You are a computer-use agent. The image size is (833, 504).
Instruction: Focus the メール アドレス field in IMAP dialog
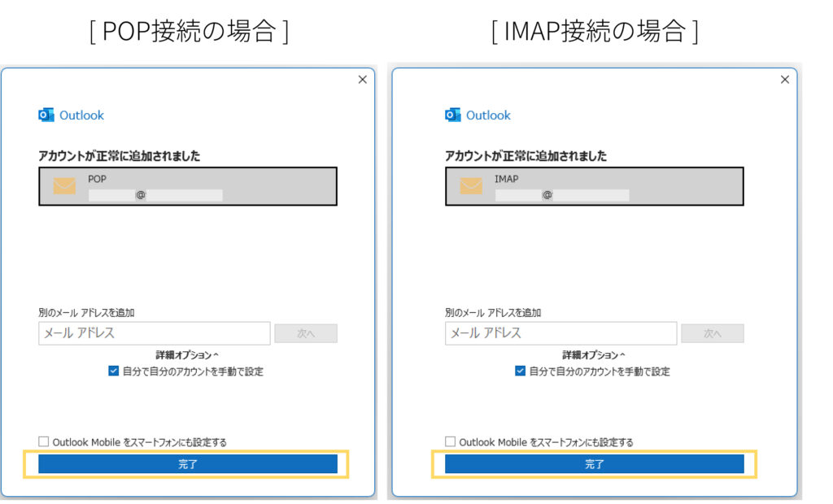coord(561,333)
